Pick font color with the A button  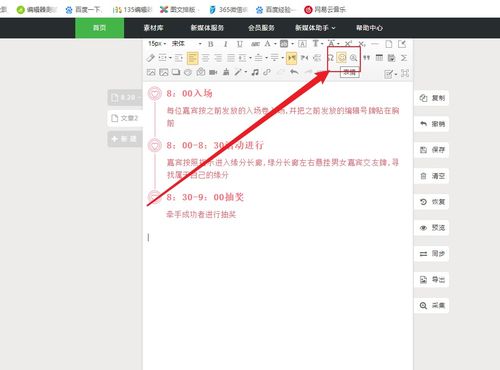coord(267,44)
